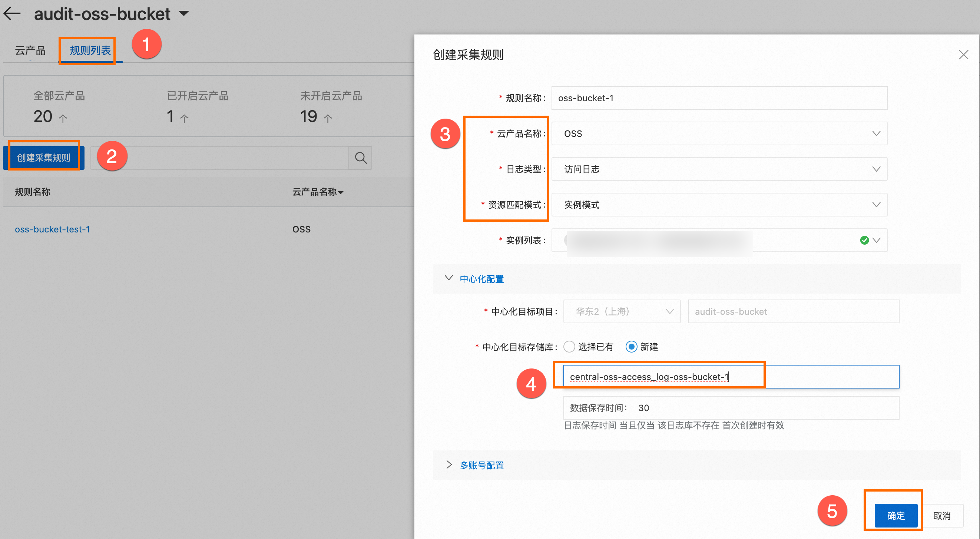Click the 未开启云产品 count 19
The height and width of the screenshot is (539, 980).
(308, 116)
